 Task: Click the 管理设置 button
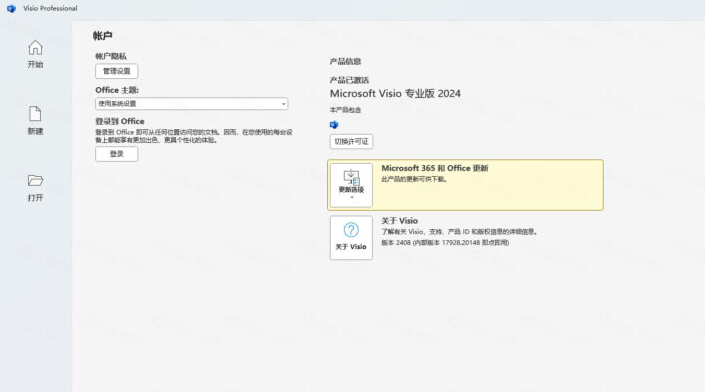116,71
